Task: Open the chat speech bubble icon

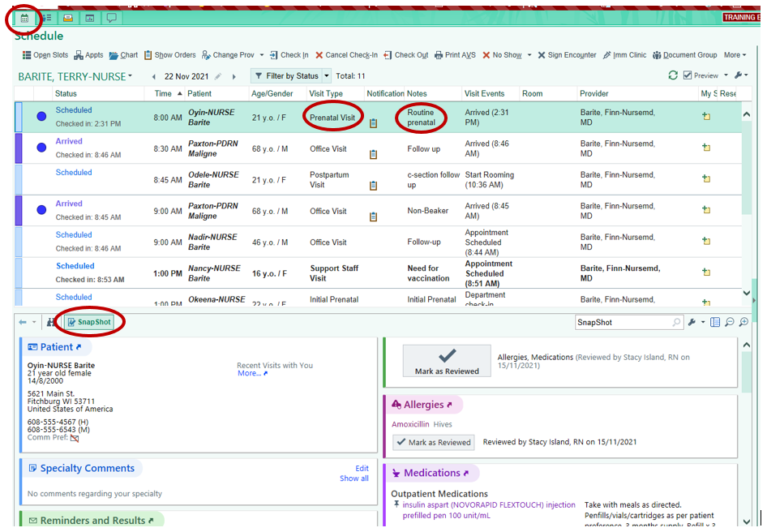Action: 112,18
